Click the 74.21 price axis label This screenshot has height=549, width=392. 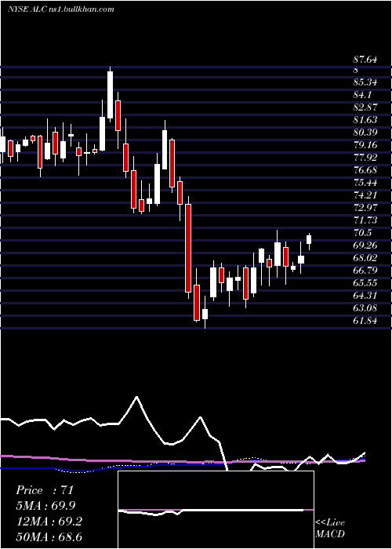click(x=365, y=195)
